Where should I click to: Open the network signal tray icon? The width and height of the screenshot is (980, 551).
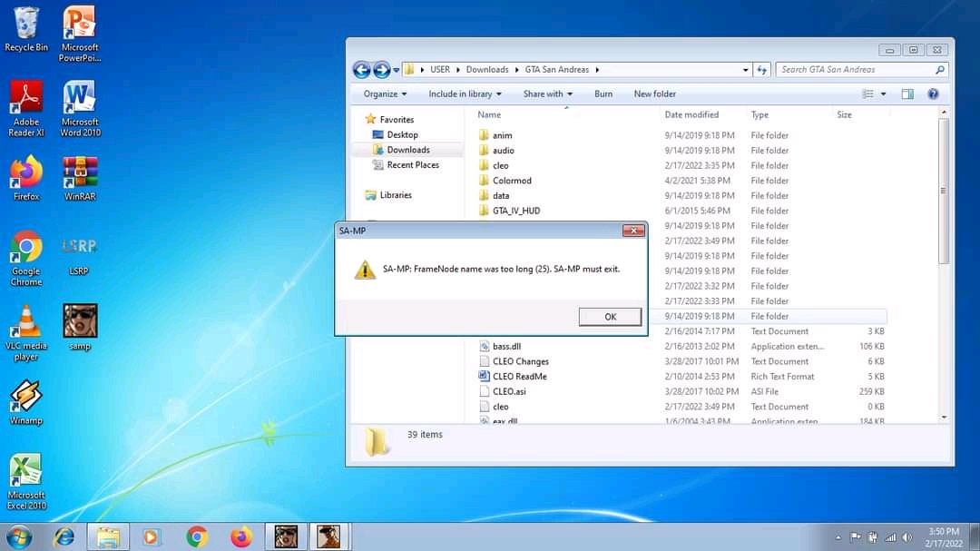[x=890, y=537]
